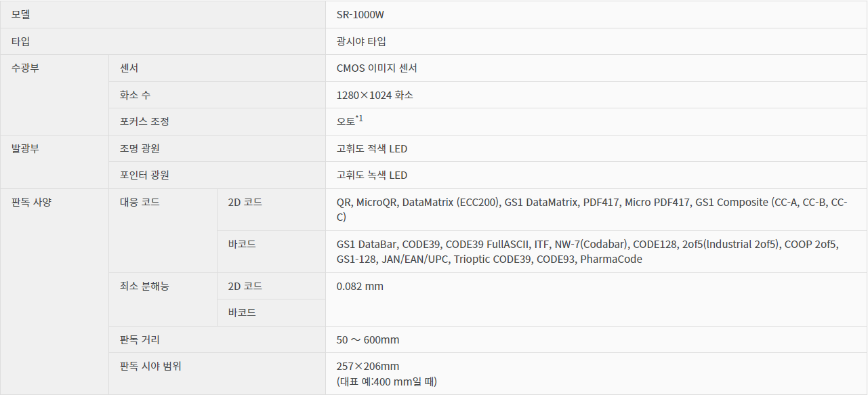Click the 최소 분해능 label cell
This screenshot has height=395, width=868.
pos(144,286)
